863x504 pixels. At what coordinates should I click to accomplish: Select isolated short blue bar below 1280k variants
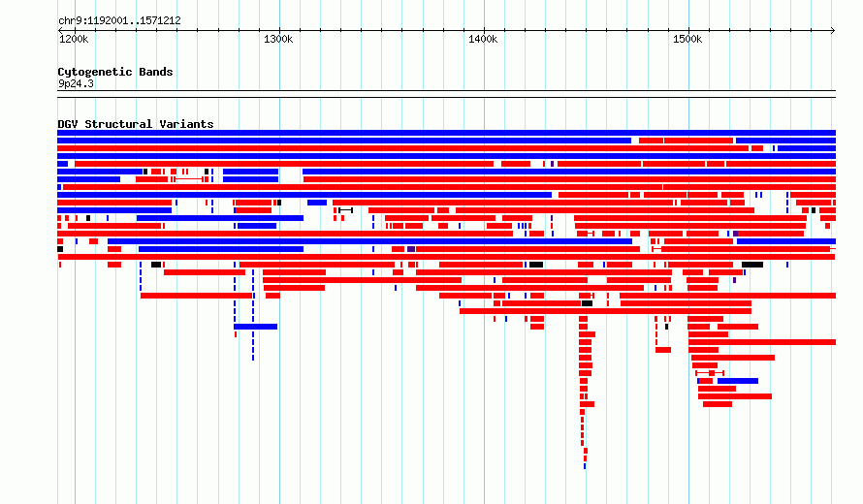click(x=255, y=327)
